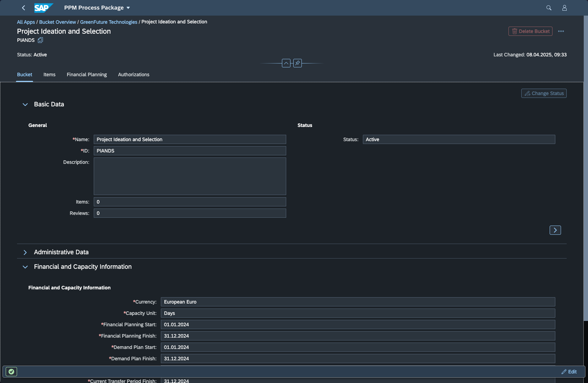This screenshot has height=383, width=588.
Task: Expand the Administrative Data section
Action: pyautogui.click(x=25, y=252)
